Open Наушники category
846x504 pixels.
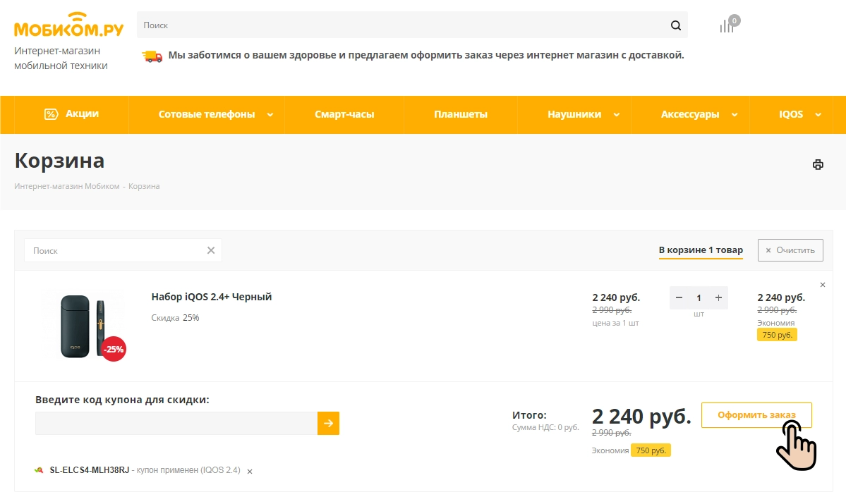(574, 114)
